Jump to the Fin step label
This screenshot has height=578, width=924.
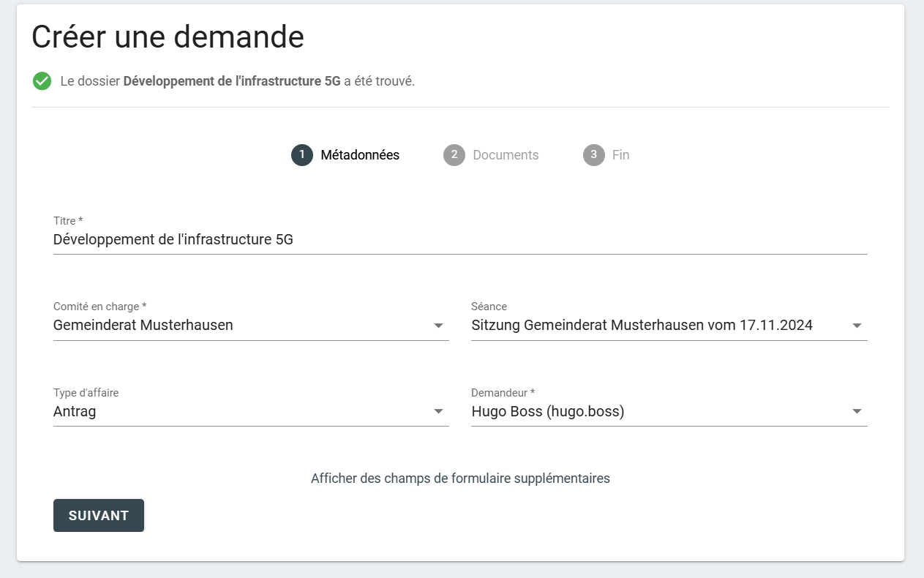[620, 155]
